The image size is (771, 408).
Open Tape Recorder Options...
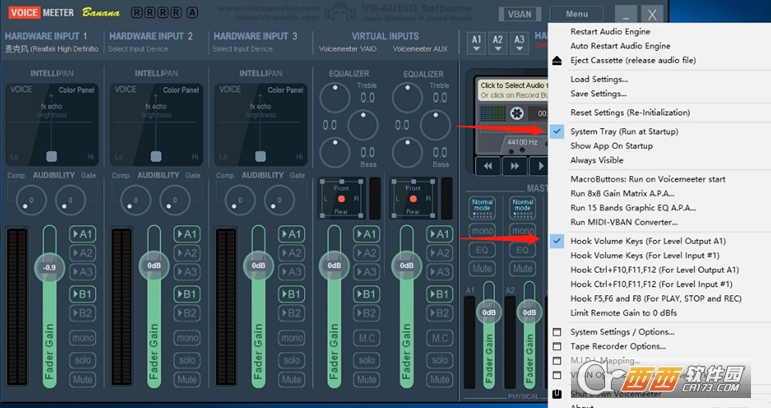click(618, 346)
